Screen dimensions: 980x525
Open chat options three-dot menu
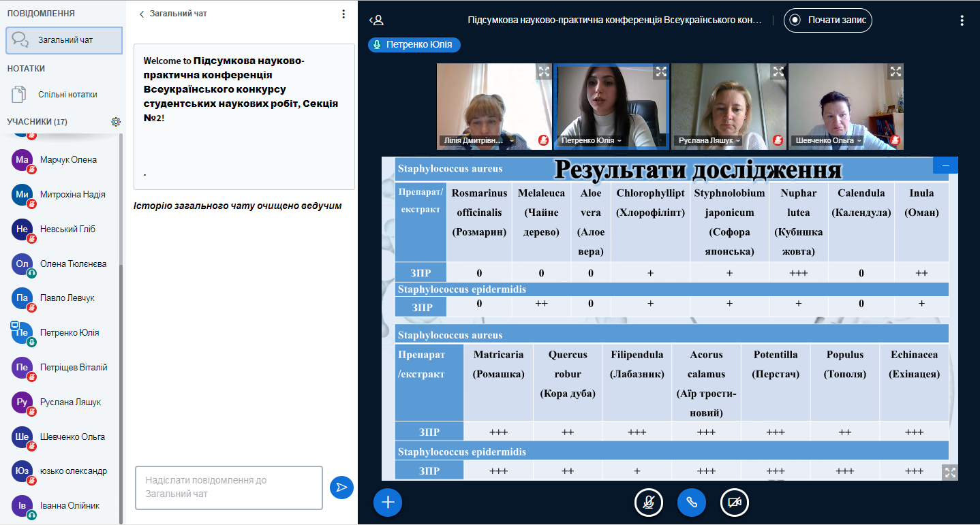coord(343,14)
